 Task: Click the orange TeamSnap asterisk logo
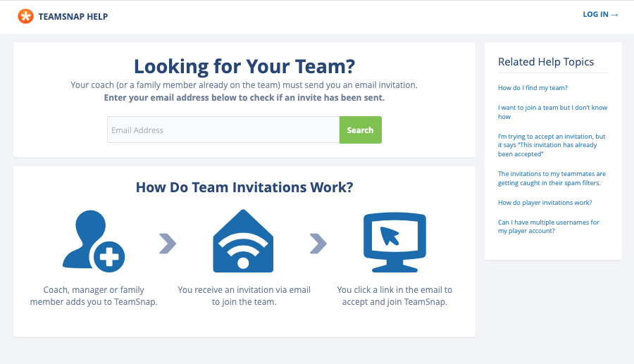25,16
